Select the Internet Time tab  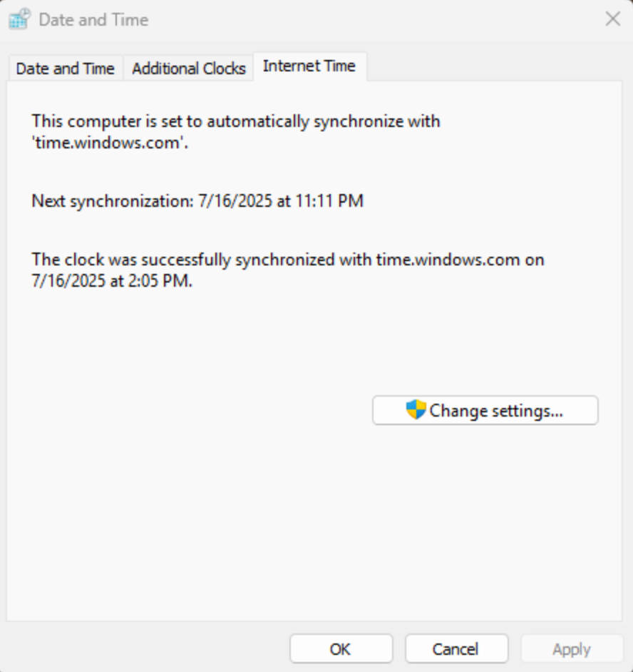click(x=309, y=66)
